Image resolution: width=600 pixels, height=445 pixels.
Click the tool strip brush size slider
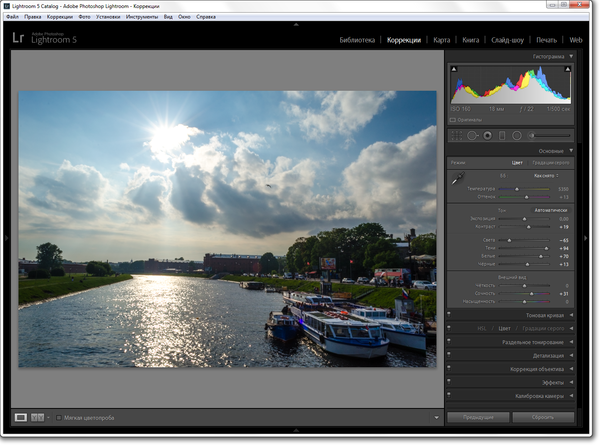[x=553, y=135]
